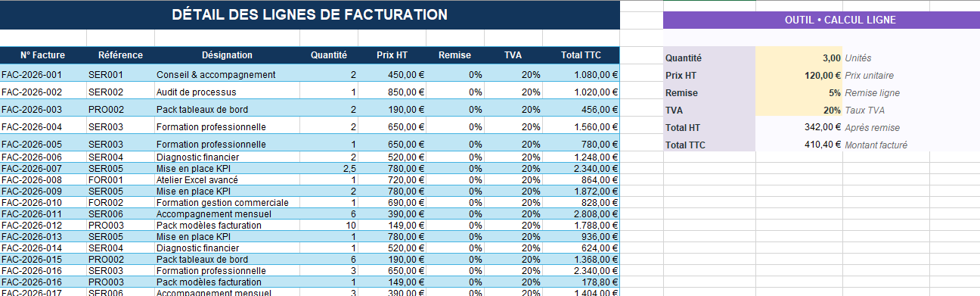Click the Total TTC result 410,40 €
This screenshot has width=980, height=296.
(x=799, y=145)
